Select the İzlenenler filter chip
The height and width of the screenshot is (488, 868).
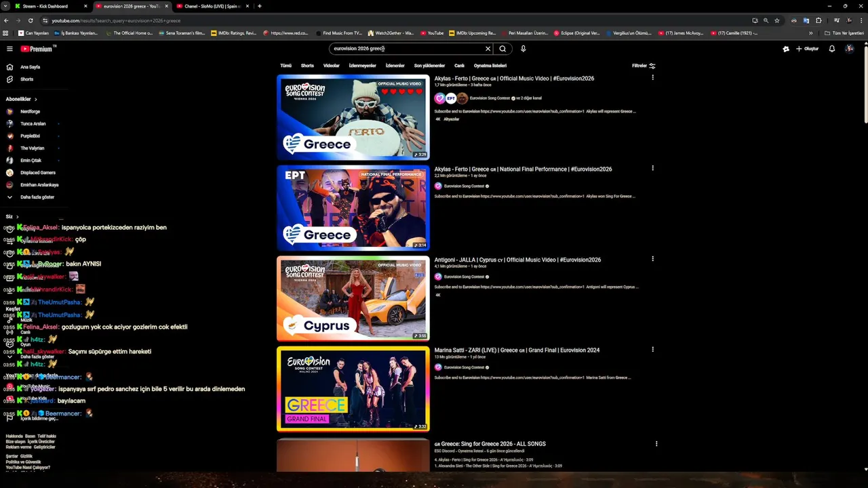pos(395,66)
